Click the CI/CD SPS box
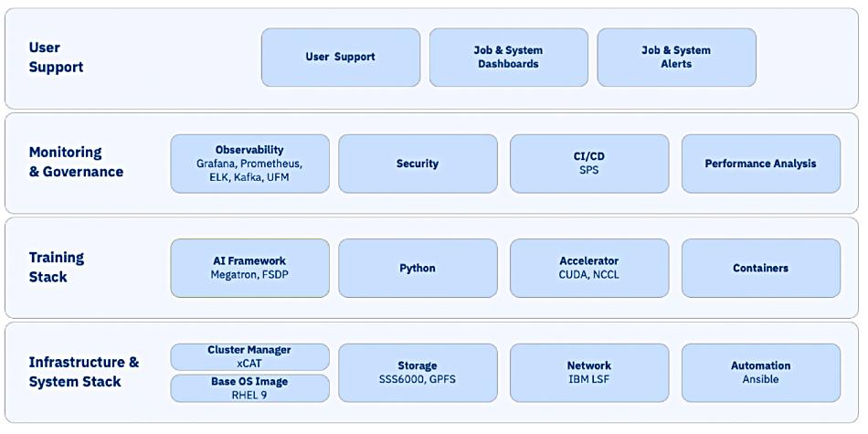The image size is (868, 434). tap(589, 164)
